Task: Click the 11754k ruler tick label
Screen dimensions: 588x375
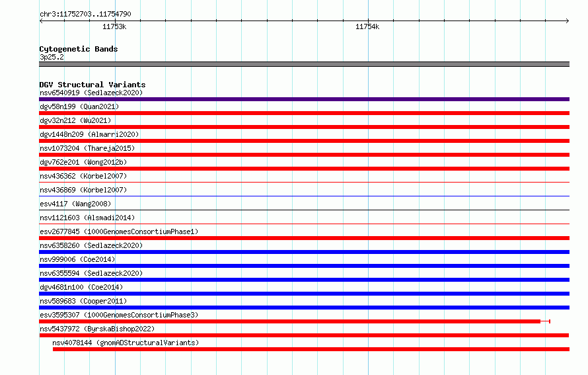Action: pos(367,26)
